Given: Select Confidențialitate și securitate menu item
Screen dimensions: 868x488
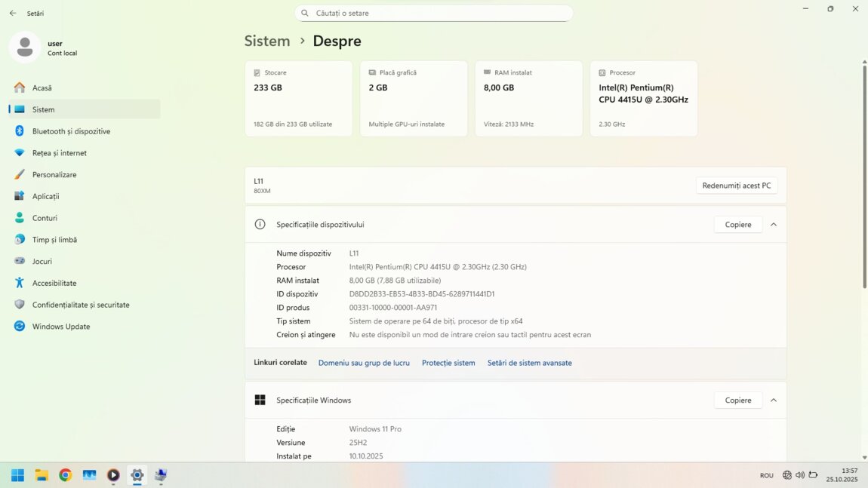Looking at the screenshot, I should tap(81, 305).
